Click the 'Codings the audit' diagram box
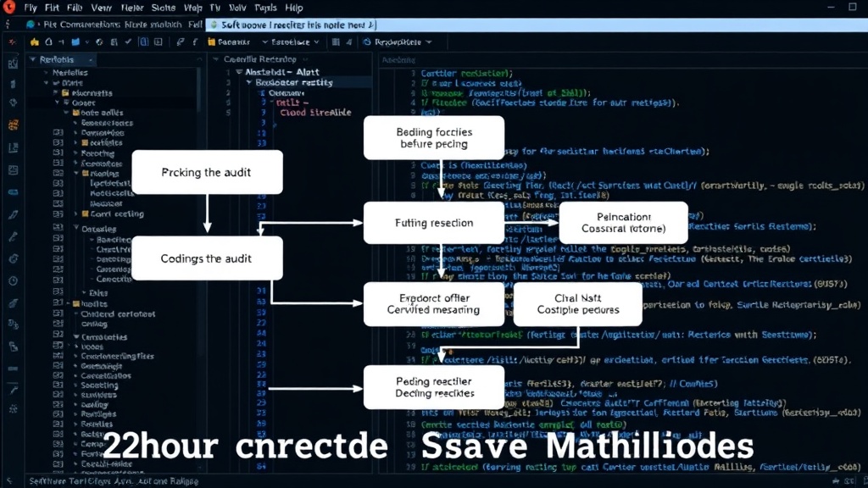The image size is (868, 488). [x=207, y=258]
